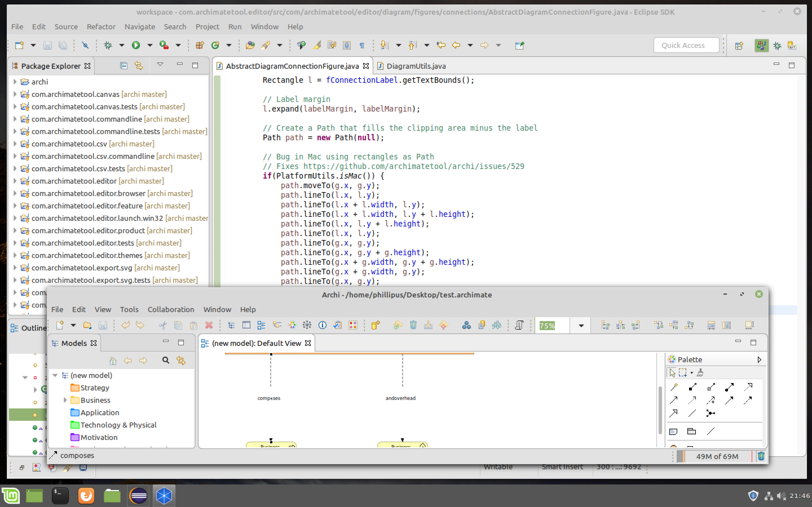This screenshot has height=507, width=812.
Task: Toggle Show Whitespace Characters in editor toolbar
Action: (x=362, y=45)
